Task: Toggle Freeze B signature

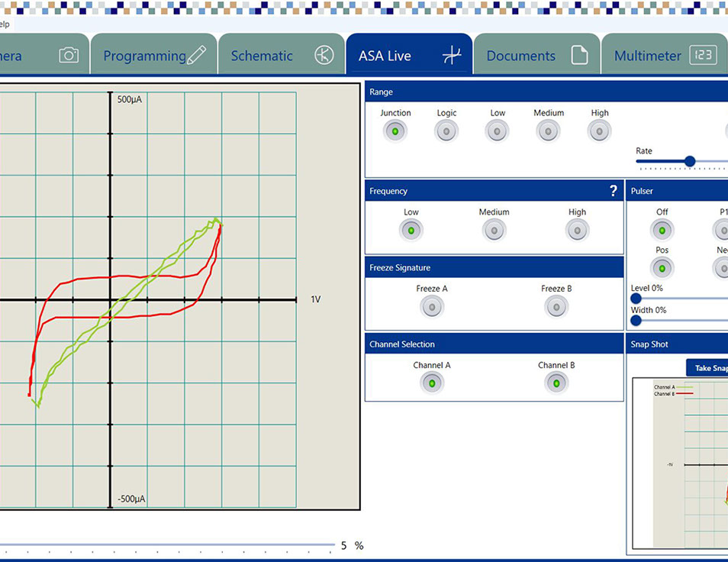Action: 556,306
